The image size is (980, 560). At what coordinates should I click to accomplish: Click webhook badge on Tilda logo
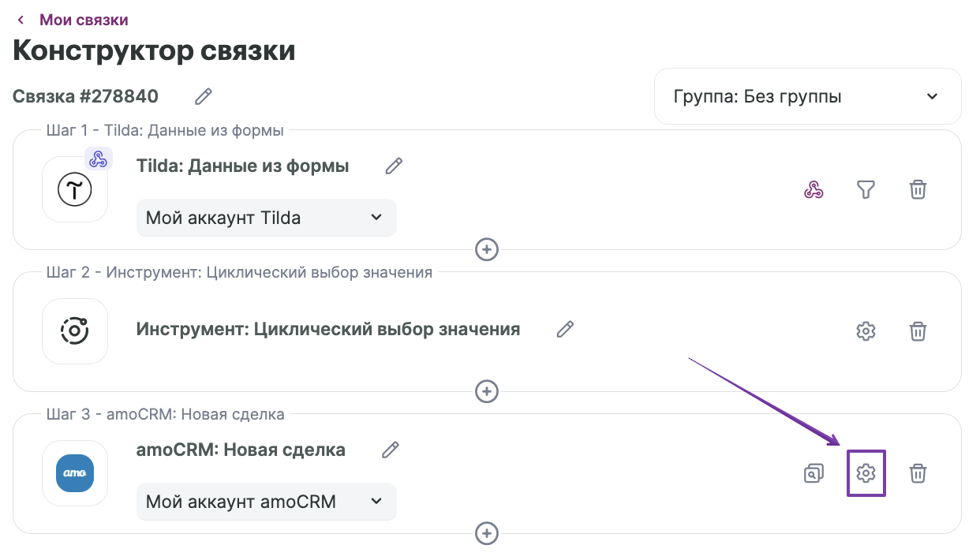click(x=98, y=159)
